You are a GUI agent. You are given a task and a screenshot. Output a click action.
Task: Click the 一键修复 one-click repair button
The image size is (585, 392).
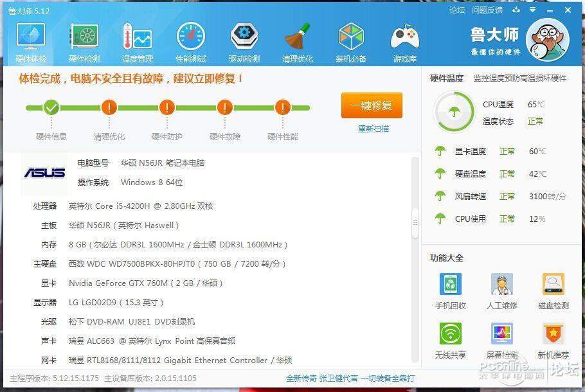[372, 105]
